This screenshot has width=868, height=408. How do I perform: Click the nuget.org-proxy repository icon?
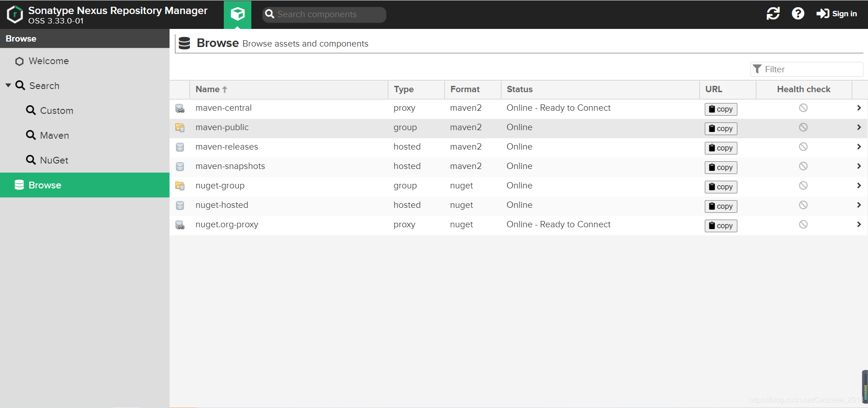[180, 225]
